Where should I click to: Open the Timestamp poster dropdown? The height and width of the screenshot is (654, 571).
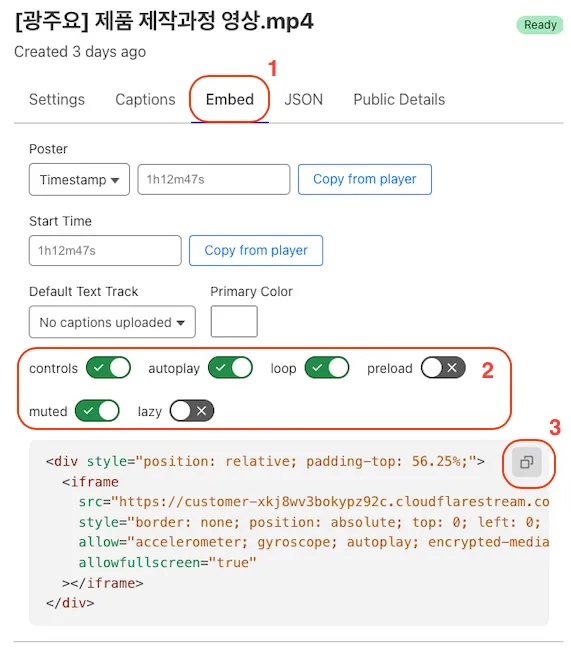pos(79,179)
